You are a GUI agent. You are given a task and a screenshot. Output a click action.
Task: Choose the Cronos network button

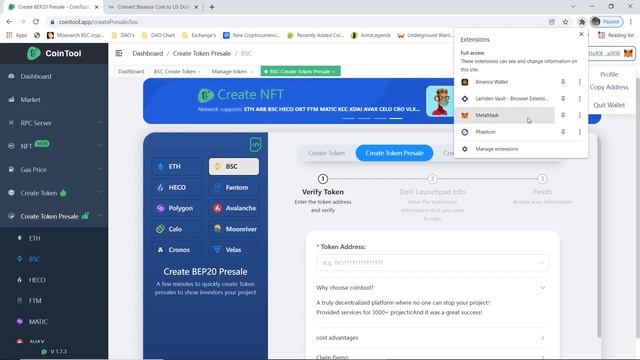coord(177,250)
